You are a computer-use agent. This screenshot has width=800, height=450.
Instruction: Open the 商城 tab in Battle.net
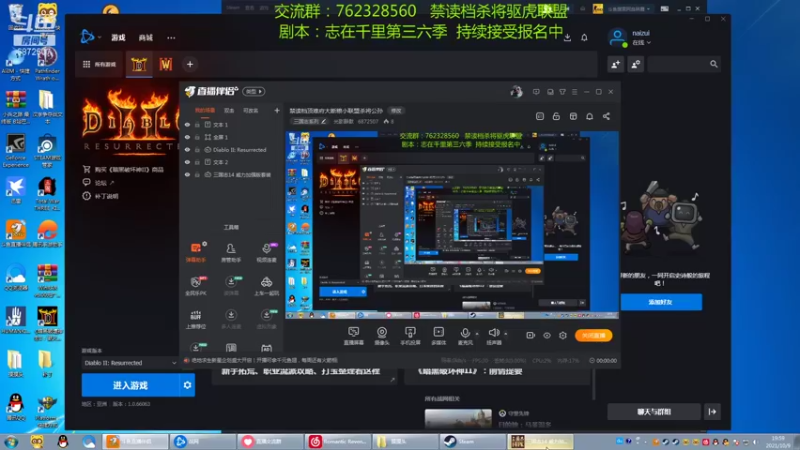(145, 38)
